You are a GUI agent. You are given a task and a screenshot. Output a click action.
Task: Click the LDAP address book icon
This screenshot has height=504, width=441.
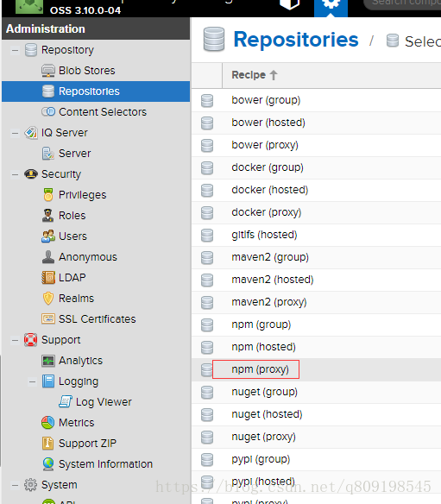pyautogui.click(x=48, y=277)
